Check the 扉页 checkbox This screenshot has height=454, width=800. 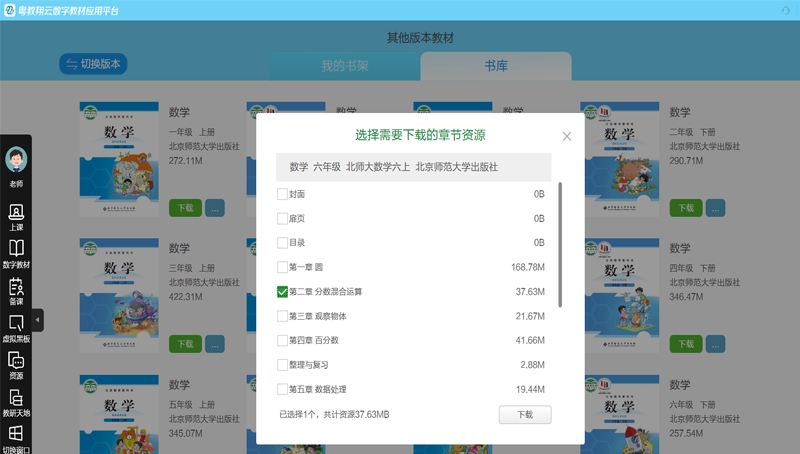[282, 218]
